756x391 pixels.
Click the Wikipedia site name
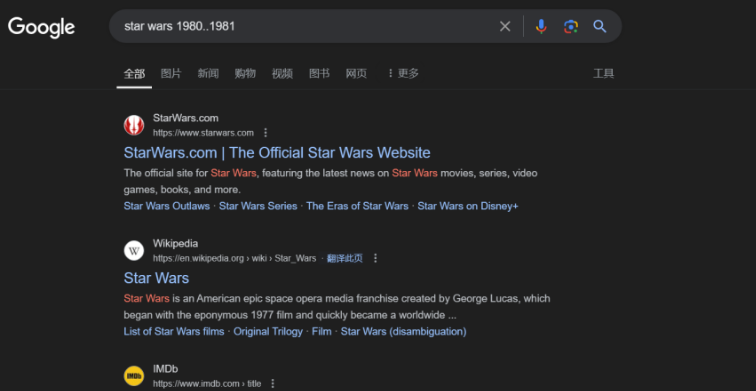pyautogui.click(x=176, y=243)
